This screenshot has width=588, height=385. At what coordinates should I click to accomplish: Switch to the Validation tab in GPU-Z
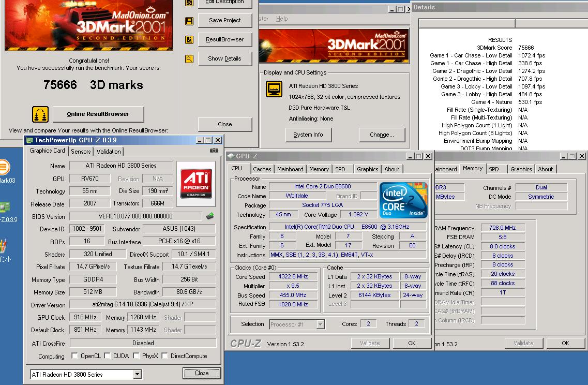point(109,152)
